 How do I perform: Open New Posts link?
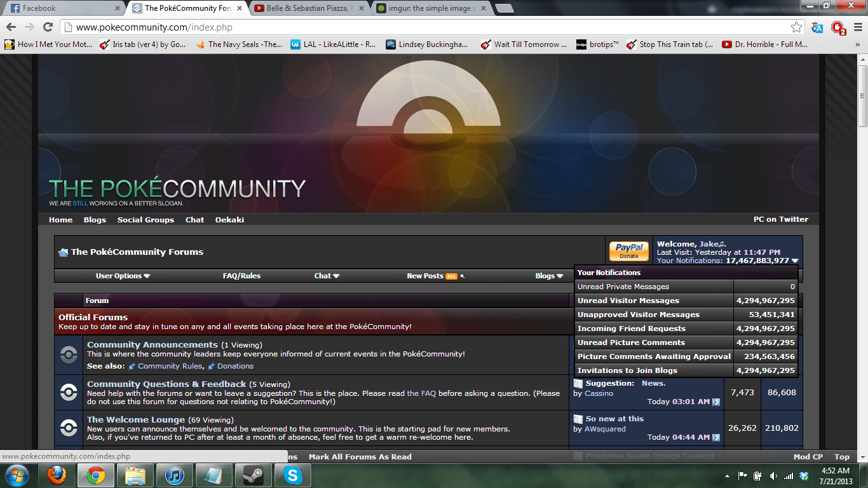click(425, 276)
